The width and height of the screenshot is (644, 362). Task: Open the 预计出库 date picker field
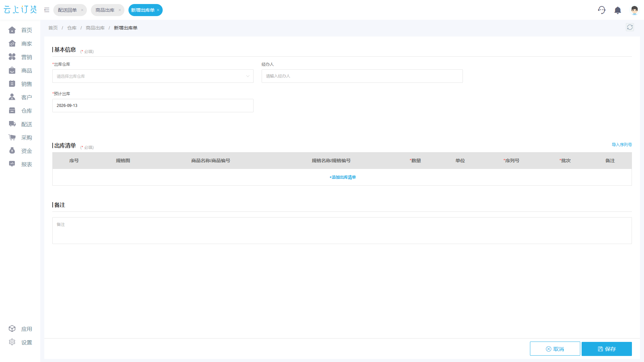pyautogui.click(x=153, y=106)
